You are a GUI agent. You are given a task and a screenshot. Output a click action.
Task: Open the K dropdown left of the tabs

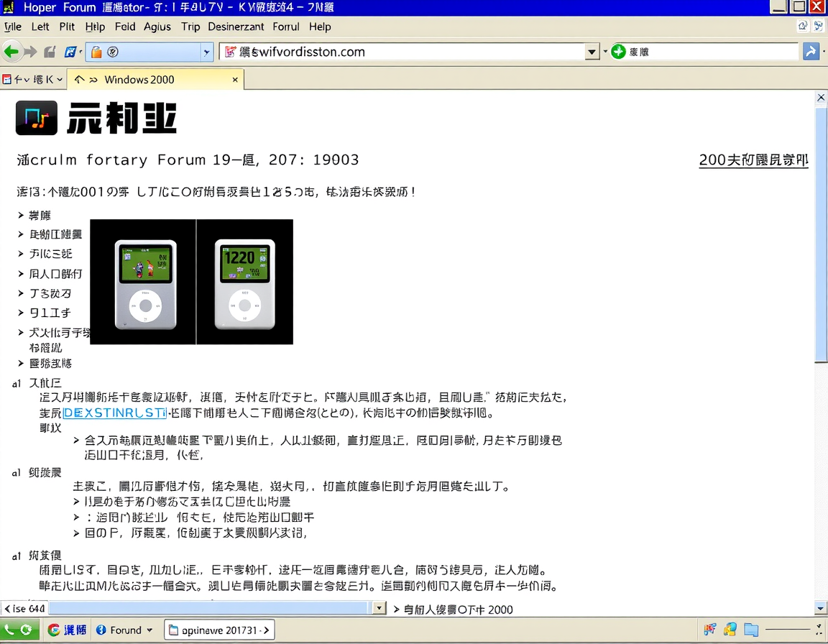pyautogui.click(x=59, y=80)
